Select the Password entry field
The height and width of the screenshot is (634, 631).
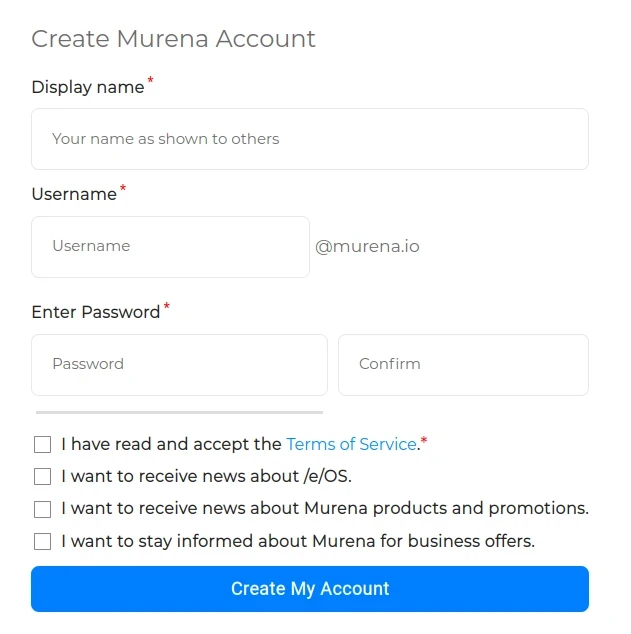pos(179,365)
